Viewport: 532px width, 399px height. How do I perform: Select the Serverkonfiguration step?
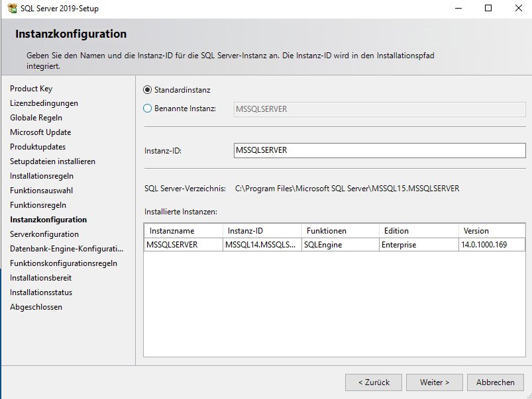(42, 234)
